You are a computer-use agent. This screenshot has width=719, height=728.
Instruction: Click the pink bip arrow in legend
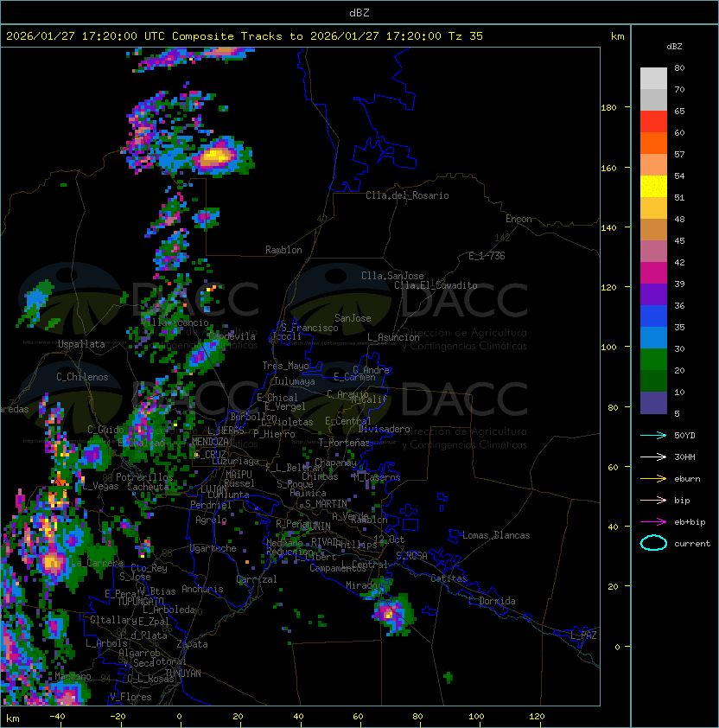[x=653, y=500]
